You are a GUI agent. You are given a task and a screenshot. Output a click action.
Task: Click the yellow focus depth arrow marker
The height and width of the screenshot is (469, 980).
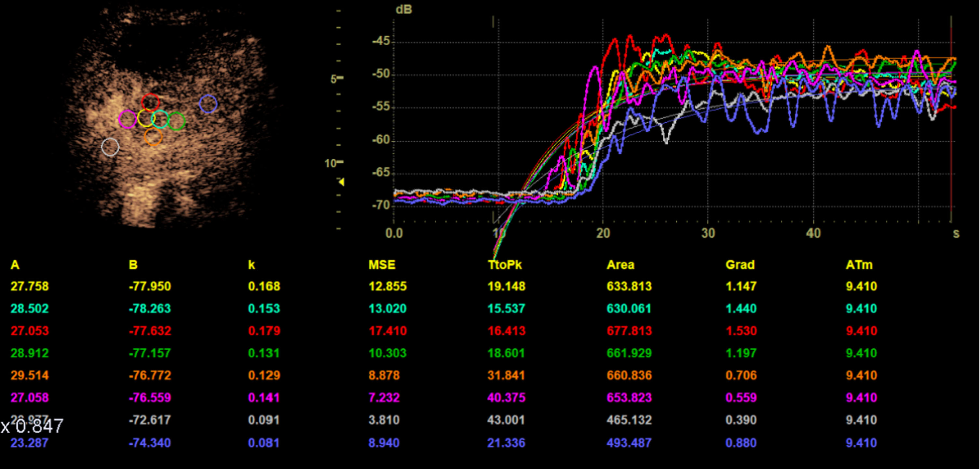(342, 182)
